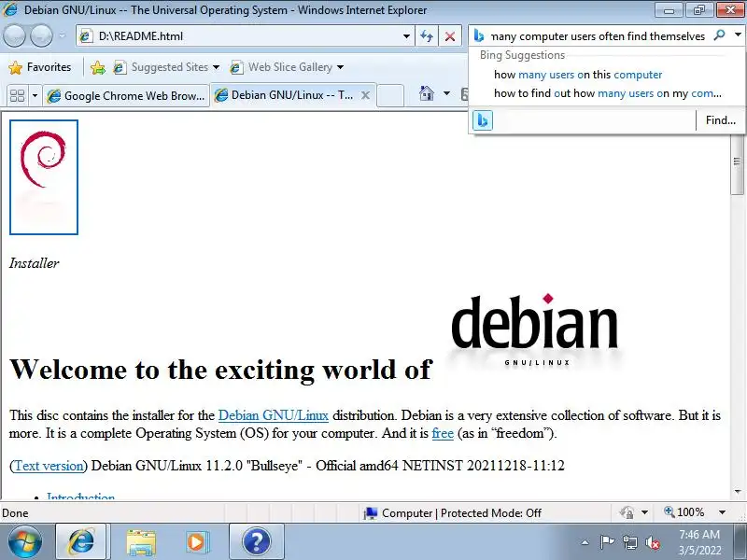747x560 pixels.
Task: Switch to Google Chrome Web Browser tab
Action: (x=126, y=95)
